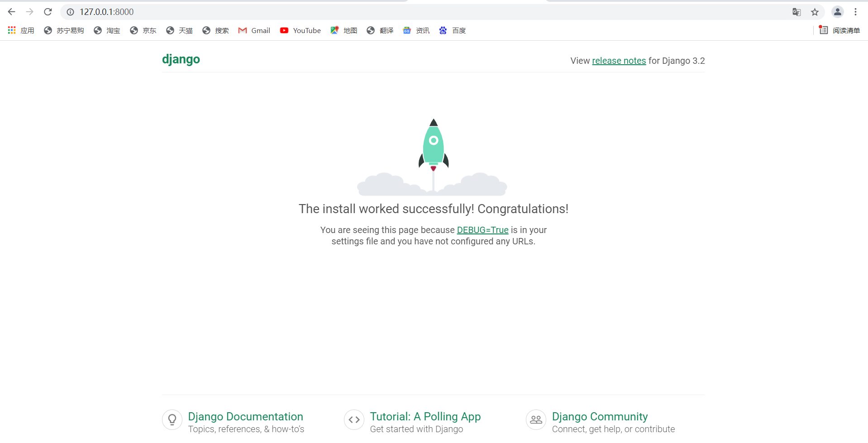Viewport: 868px width, 443px height.
Task: Reload the current page
Action: [x=48, y=12]
